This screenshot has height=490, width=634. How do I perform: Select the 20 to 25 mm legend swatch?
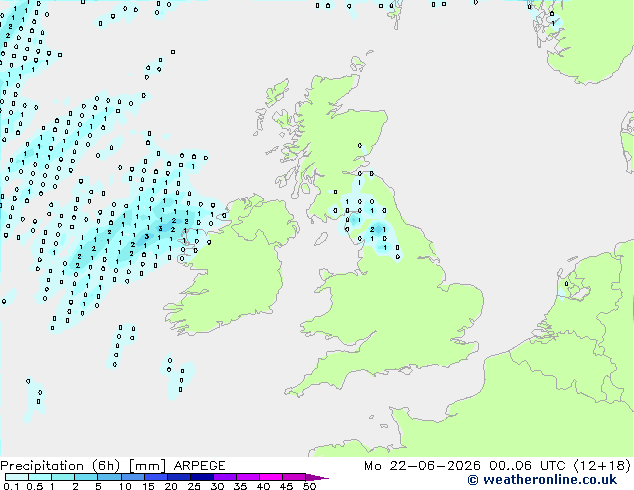click(x=178, y=477)
